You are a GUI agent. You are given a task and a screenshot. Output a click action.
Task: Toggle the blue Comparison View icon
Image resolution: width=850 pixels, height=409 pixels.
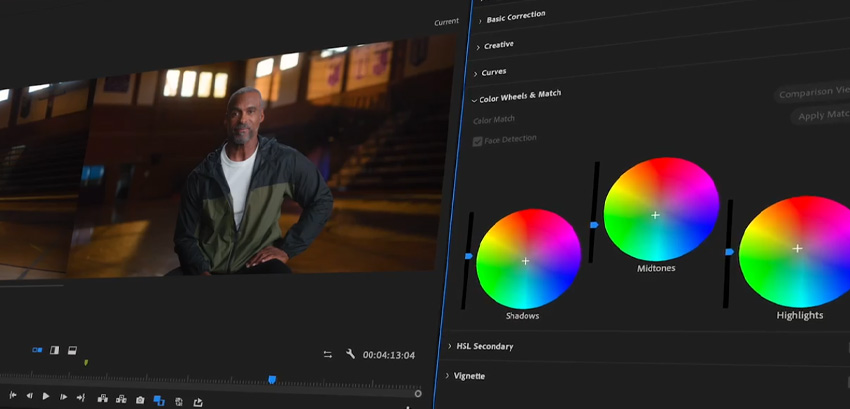[x=159, y=401]
